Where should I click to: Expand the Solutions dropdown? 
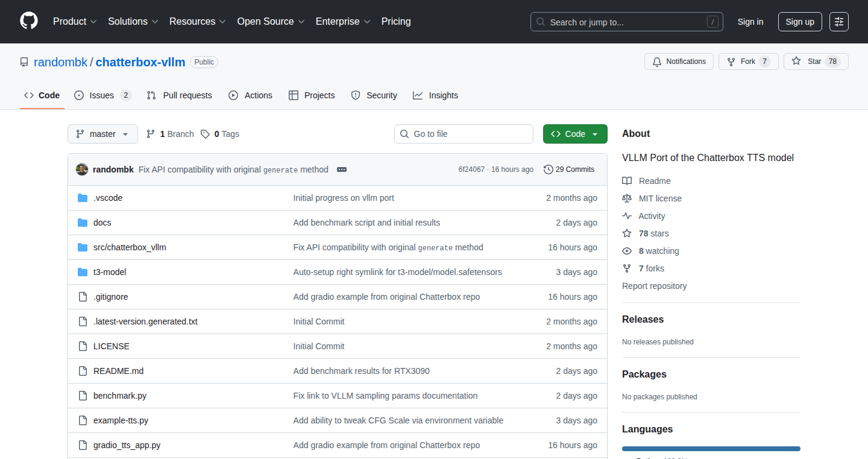(x=133, y=22)
